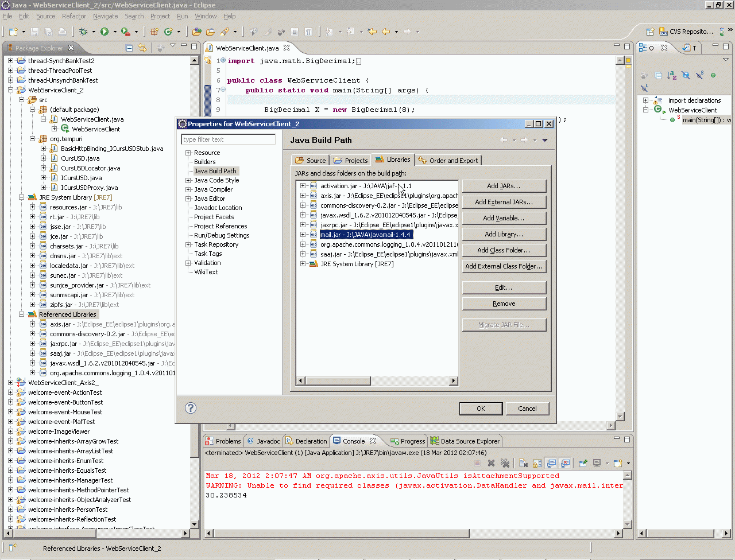Click the Back navigation arrow in main toolbar
The height and width of the screenshot is (560, 735).
(386, 32)
